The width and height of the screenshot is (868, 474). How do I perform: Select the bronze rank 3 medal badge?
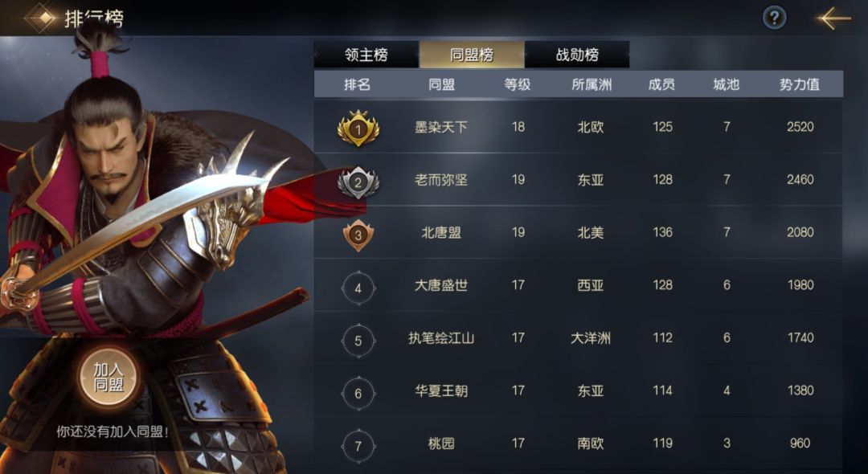point(358,235)
